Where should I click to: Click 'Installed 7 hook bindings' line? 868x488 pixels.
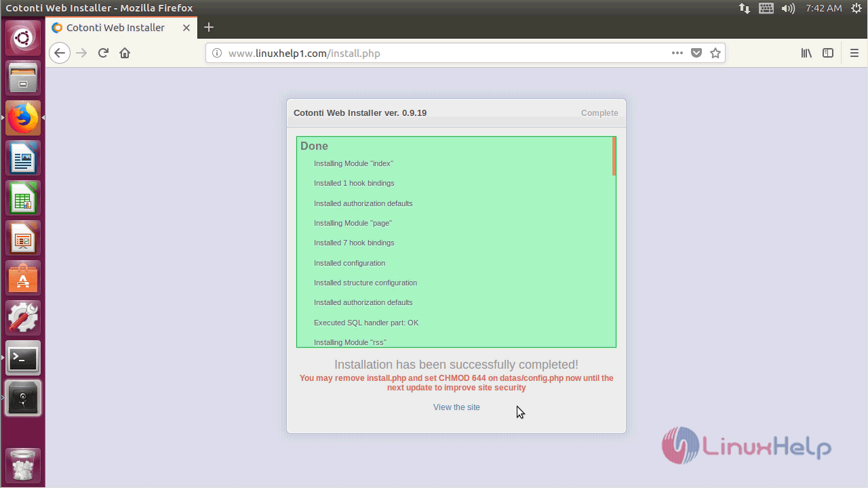pyautogui.click(x=354, y=243)
